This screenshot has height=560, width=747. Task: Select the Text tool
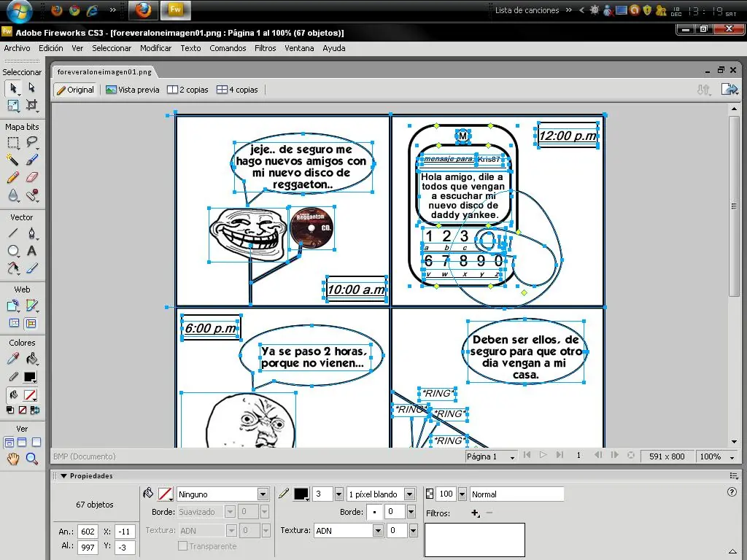pyautogui.click(x=31, y=251)
